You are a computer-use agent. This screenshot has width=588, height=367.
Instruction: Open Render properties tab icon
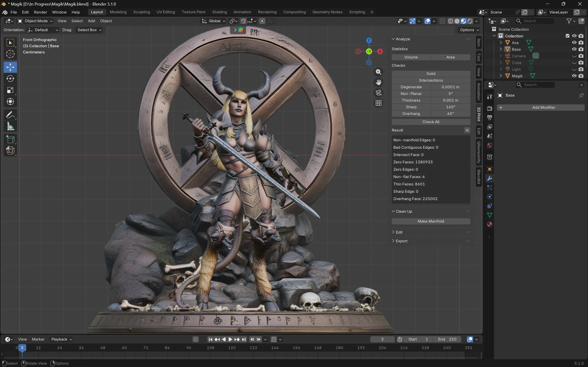[x=490, y=108]
